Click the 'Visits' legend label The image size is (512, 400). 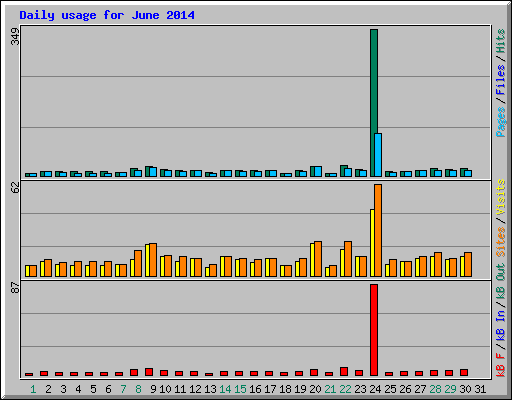[x=500, y=197]
